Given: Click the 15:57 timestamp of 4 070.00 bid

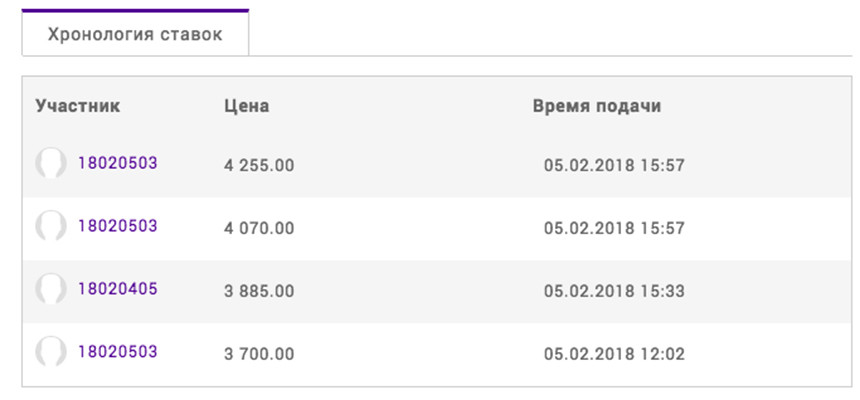Looking at the screenshot, I should point(614,228).
